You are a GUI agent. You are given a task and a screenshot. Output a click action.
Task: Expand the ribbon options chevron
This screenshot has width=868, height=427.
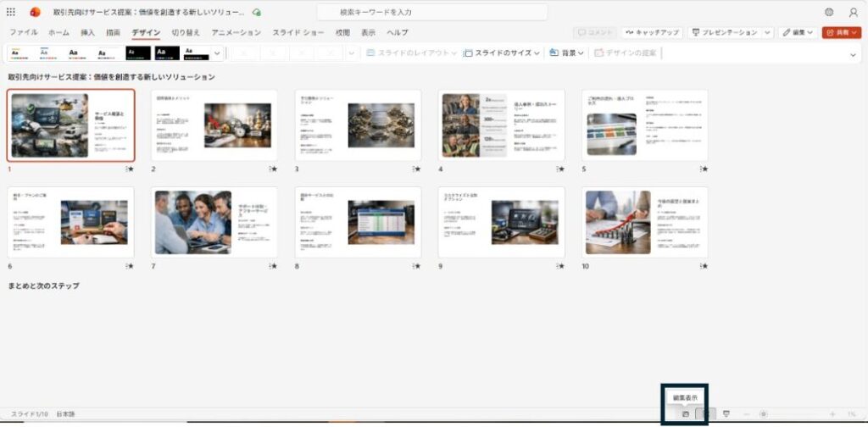[x=853, y=53]
